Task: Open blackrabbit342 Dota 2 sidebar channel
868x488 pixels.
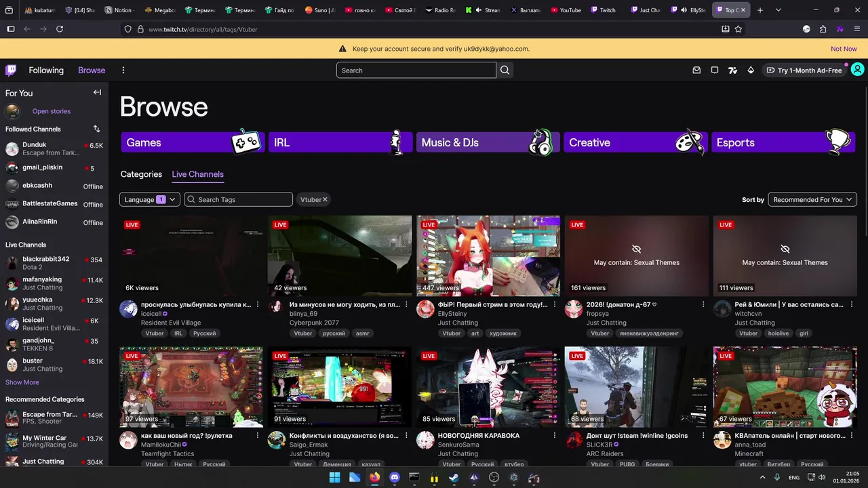Action: [54, 263]
